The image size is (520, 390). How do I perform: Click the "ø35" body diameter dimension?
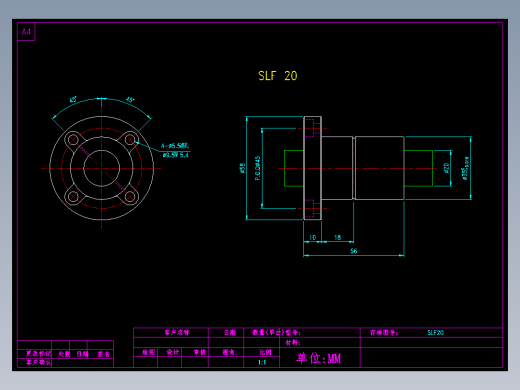pos(465,169)
